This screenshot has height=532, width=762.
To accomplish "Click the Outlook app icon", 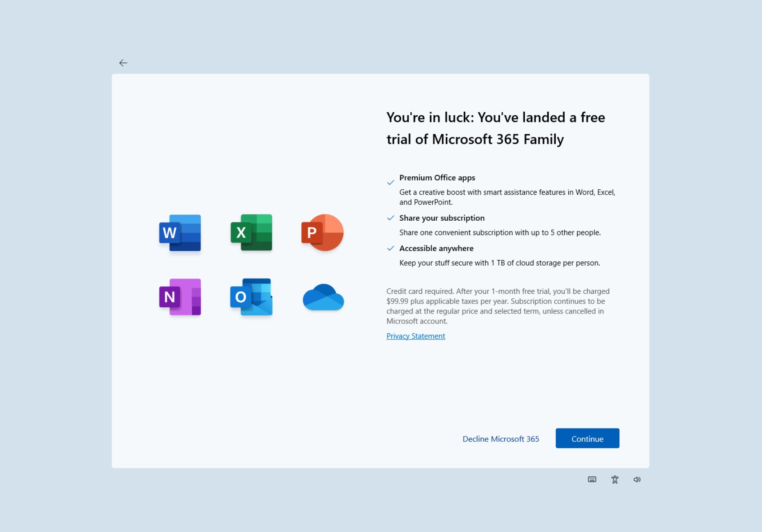I will pos(251,297).
